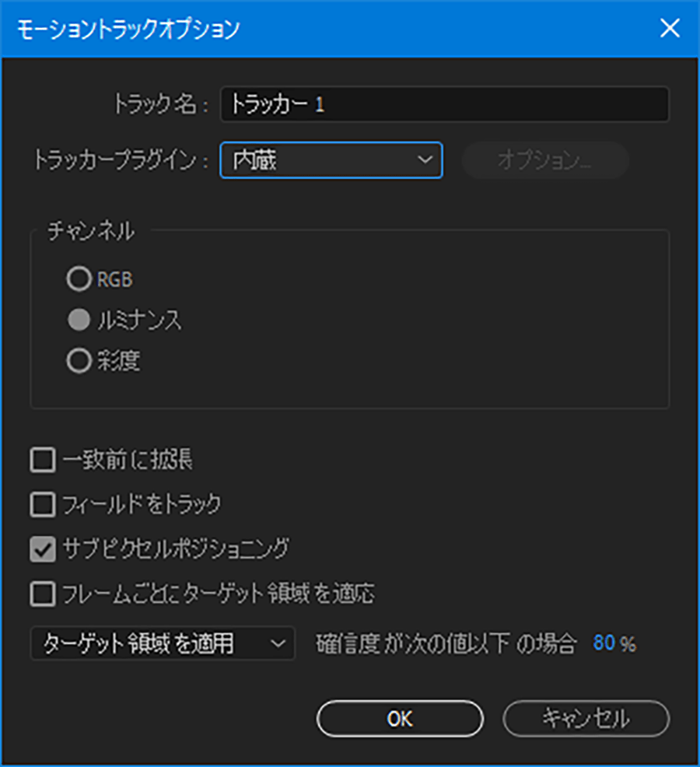
Task: Click the オプション... button
Action: (x=545, y=160)
